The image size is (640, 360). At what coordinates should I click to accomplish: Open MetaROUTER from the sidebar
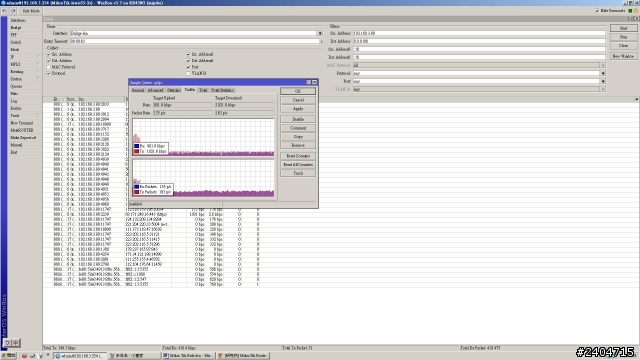point(22,131)
